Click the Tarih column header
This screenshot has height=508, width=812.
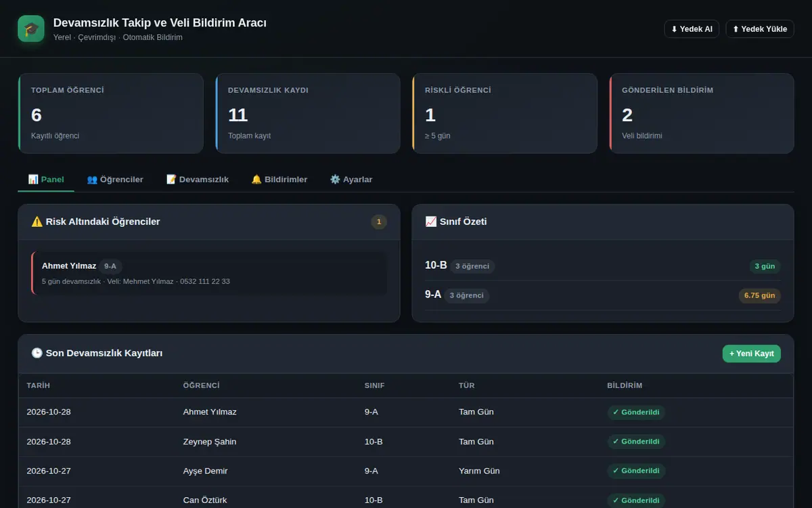click(x=39, y=385)
